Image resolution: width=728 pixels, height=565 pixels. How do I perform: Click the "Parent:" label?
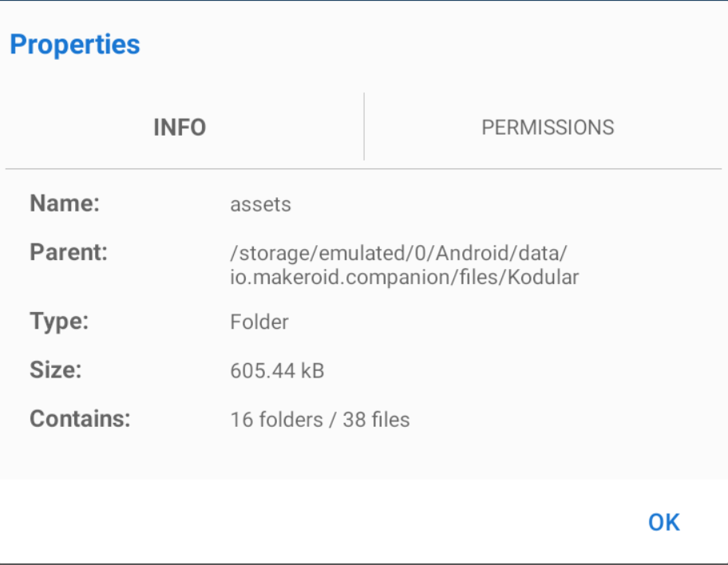69,253
